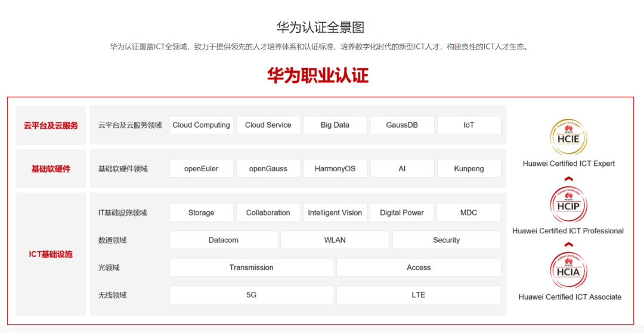This screenshot has width=644, height=333.
Task: Click the 基础软硬件领域 row label
Action: click(123, 169)
